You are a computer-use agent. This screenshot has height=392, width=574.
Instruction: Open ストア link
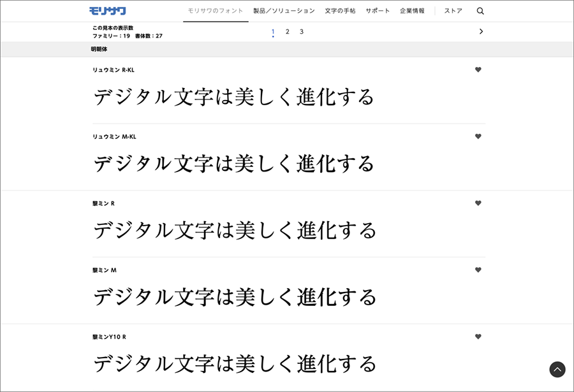click(x=453, y=11)
